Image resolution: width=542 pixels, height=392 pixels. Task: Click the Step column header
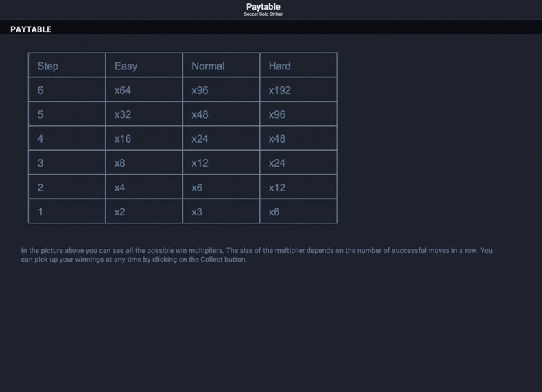point(67,65)
